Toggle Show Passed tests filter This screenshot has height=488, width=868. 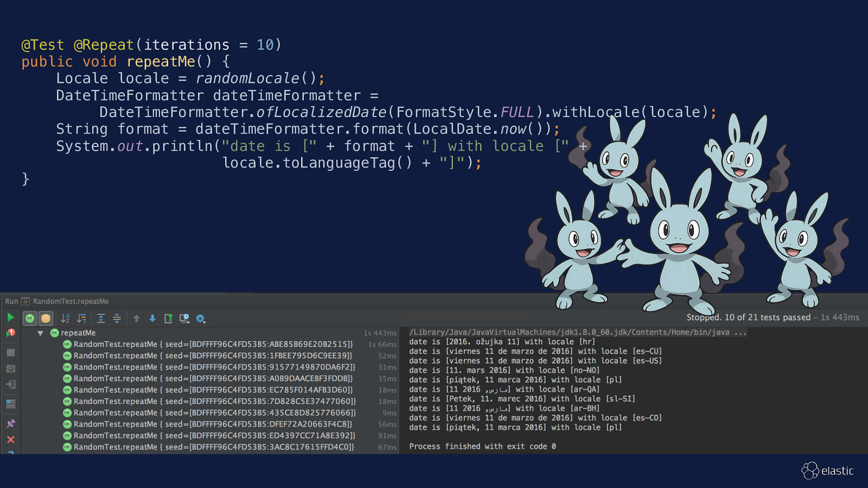coord(30,319)
